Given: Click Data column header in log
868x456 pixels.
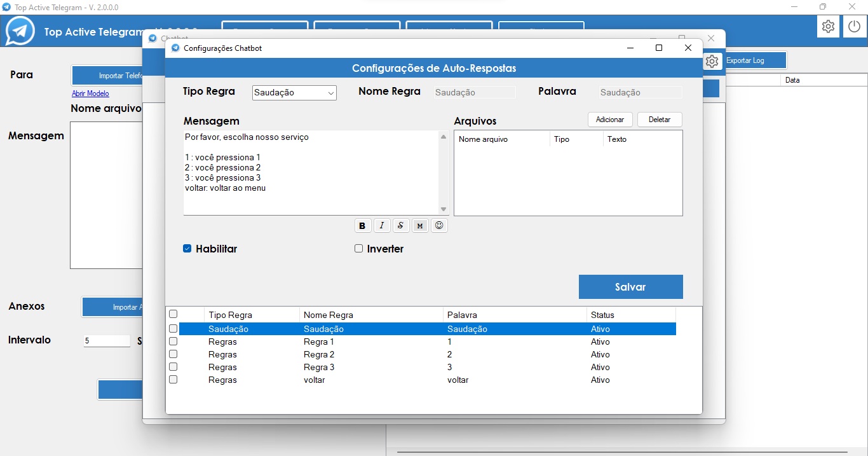Looking at the screenshot, I should (824, 80).
